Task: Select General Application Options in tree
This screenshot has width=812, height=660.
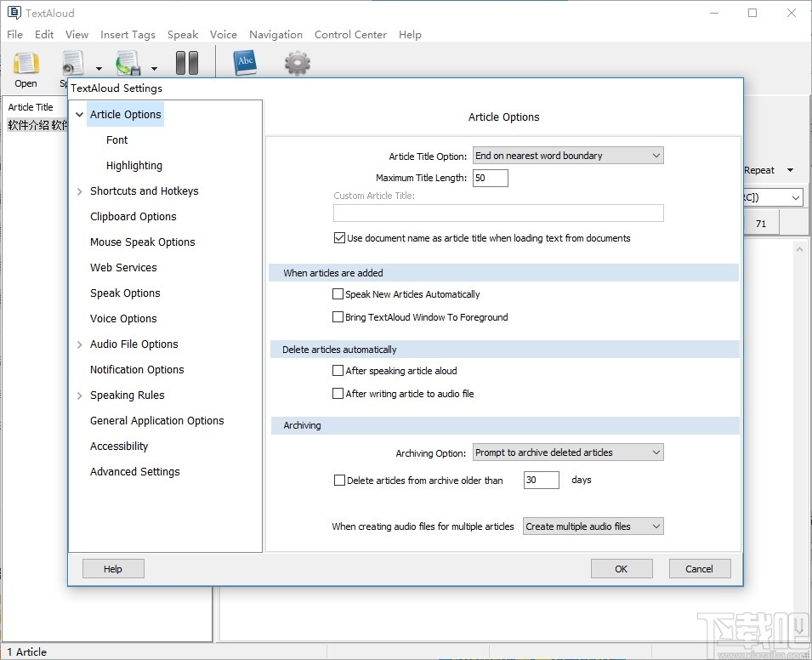Action: (157, 421)
